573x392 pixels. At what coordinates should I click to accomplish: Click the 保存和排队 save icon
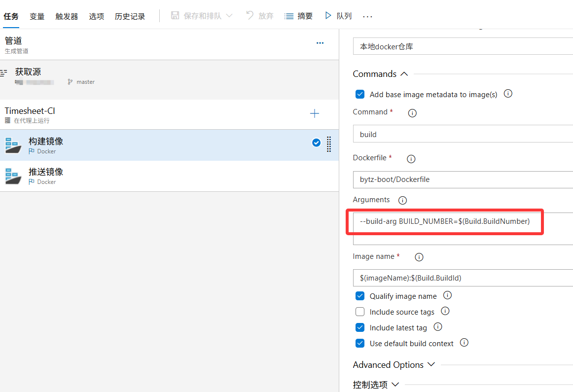pyautogui.click(x=175, y=15)
